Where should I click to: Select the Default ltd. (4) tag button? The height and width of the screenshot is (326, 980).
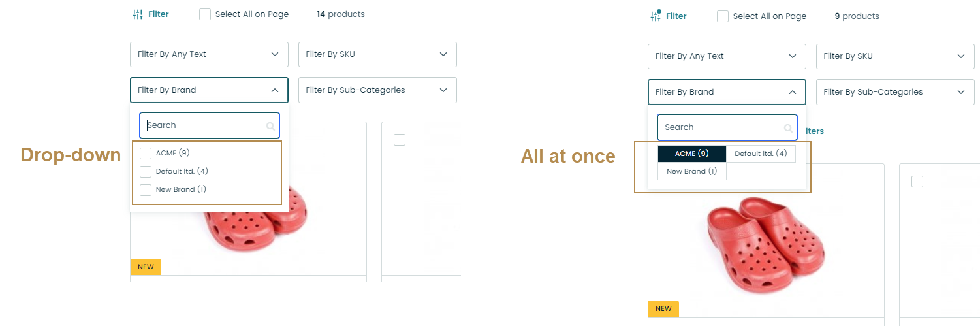pyautogui.click(x=761, y=154)
